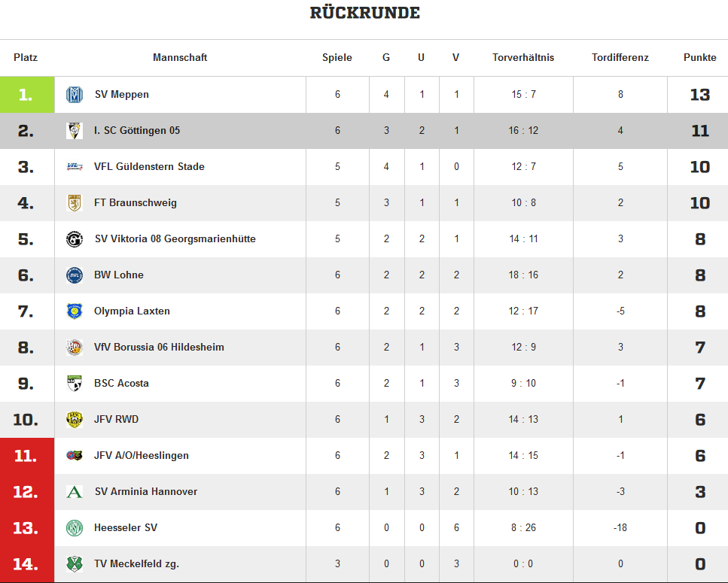Click the Tordifferenz column header
This screenshot has width=728, height=583.
pyautogui.click(x=620, y=58)
